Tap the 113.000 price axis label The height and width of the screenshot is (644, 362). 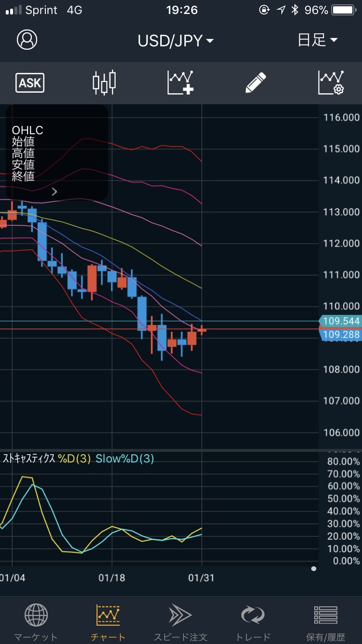tap(341, 212)
